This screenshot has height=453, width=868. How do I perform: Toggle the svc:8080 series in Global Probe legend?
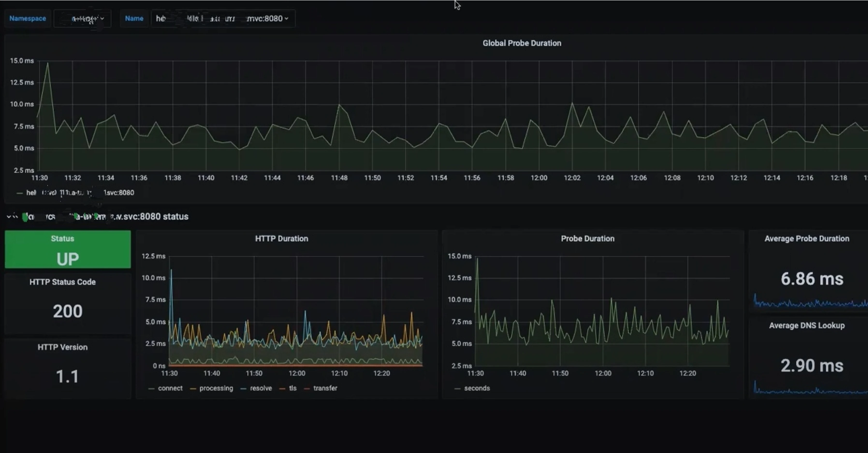[x=80, y=193]
